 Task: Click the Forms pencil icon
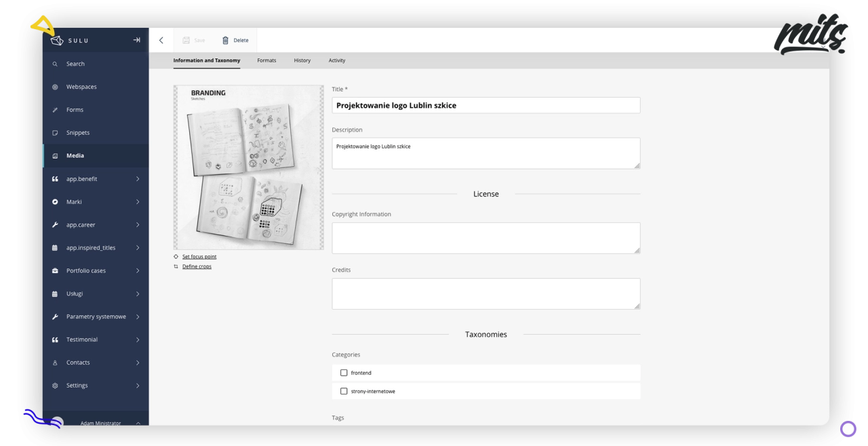coord(55,110)
